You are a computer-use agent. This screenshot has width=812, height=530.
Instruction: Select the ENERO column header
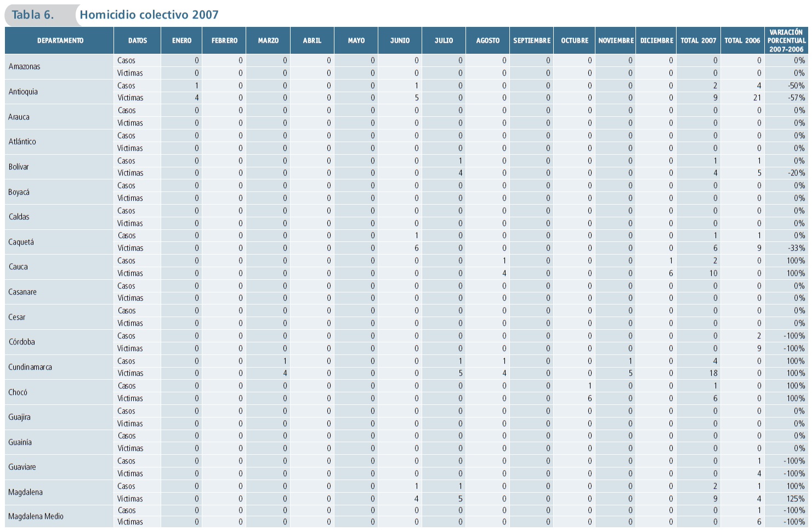point(181,41)
